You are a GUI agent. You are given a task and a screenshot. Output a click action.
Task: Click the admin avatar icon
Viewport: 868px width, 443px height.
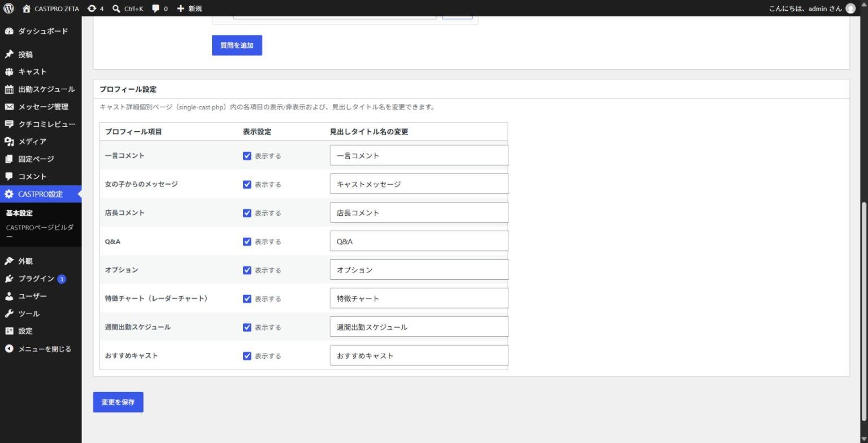click(850, 8)
